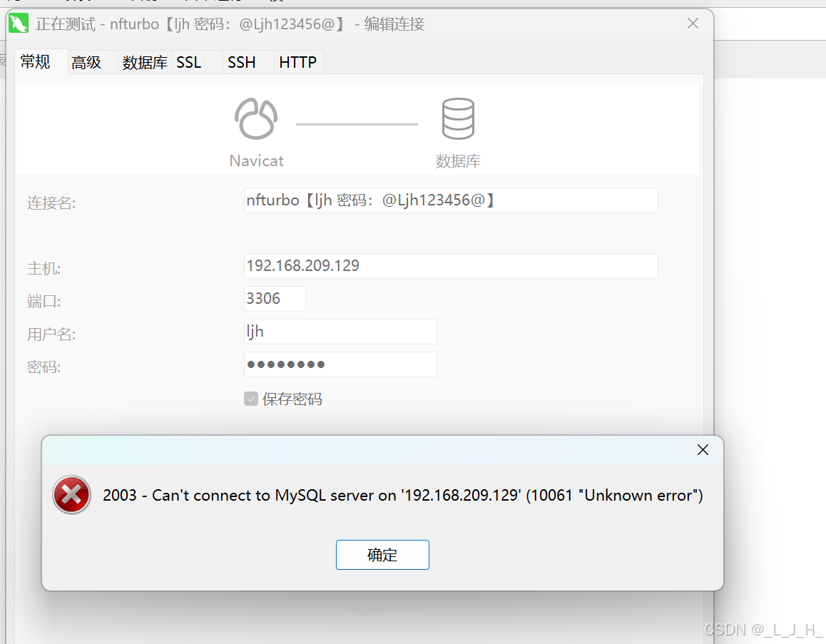Viewport: 826px width, 644px height.
Task: Click the 确定 button in error dialog
Action: tap(382, 554)
